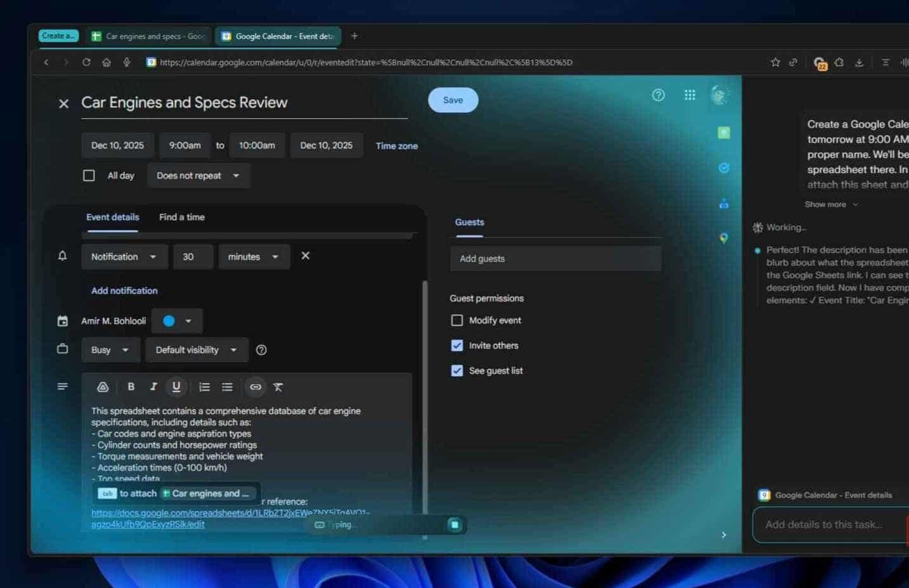The height and width of the screenshot is (588, 909).
Task: Remove the 30 minutes notification
Action: click(x=305, y=256)
